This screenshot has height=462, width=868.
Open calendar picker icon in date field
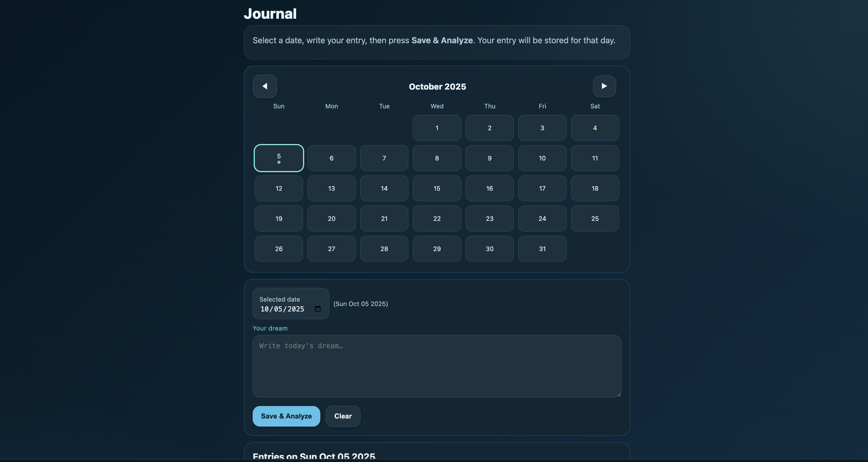pos(317,309)
